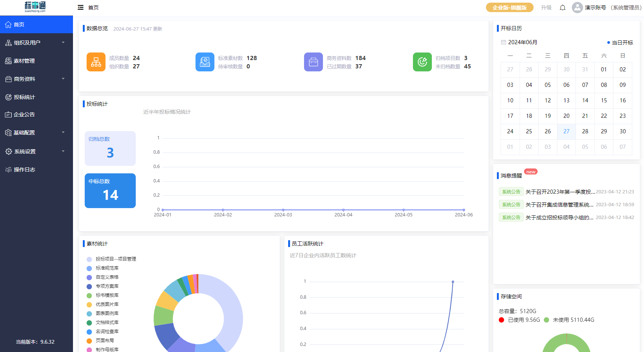Click the 素材管理 sidebar icon
Viewport: 644px width, 352px height.
click(x=8, y=61)
